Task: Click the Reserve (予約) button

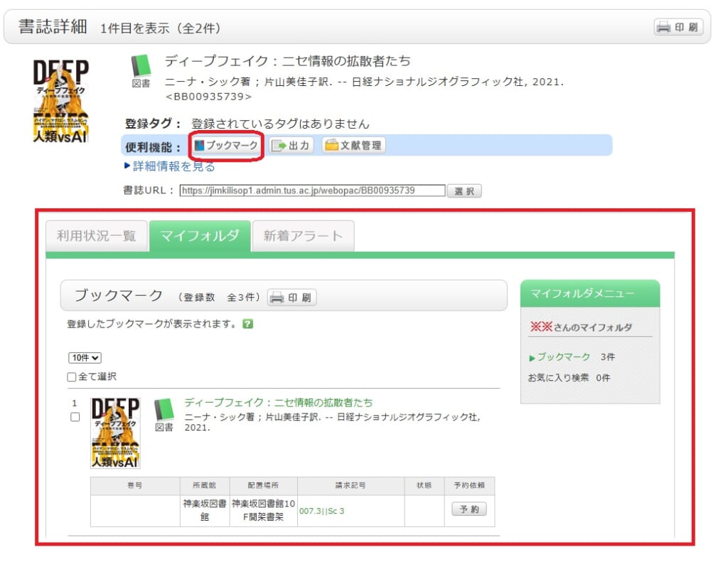Action: 469,509
